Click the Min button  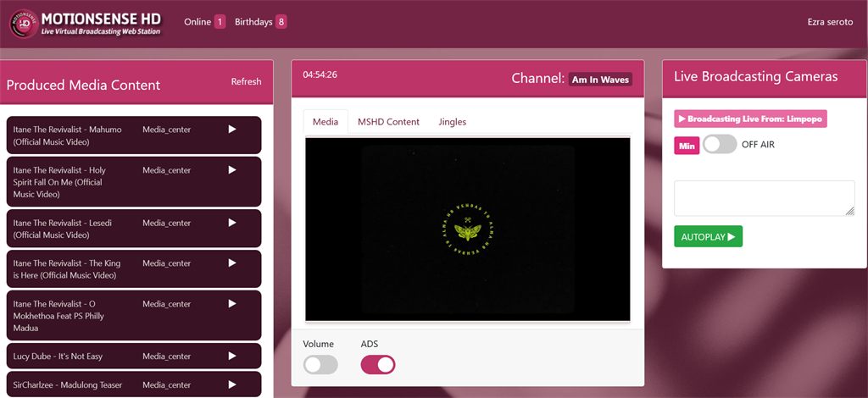coord(687,146)
